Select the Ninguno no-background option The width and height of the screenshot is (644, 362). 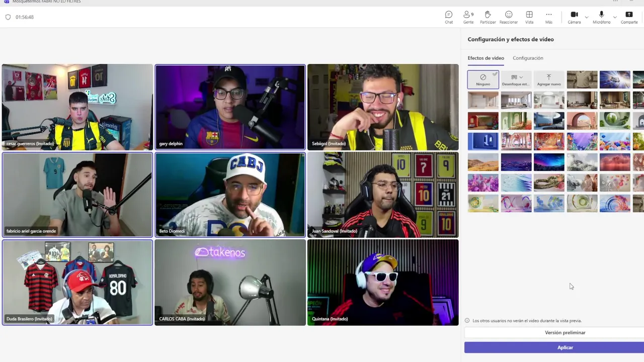[483, 79]
